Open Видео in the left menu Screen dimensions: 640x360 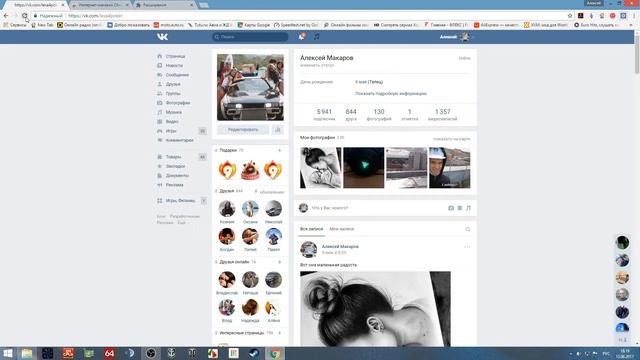(172, 122)
